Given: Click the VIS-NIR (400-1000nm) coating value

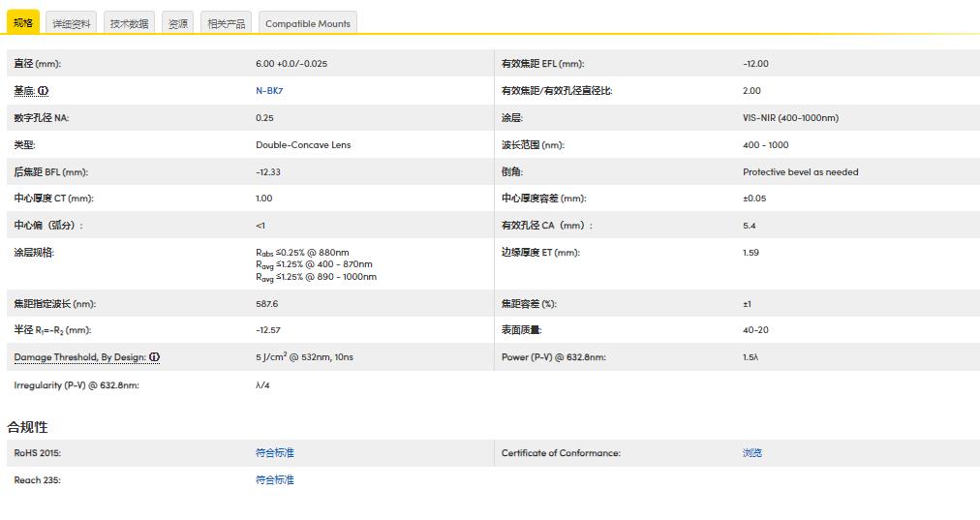Looking at the screenshot, I should pos(790,118).
